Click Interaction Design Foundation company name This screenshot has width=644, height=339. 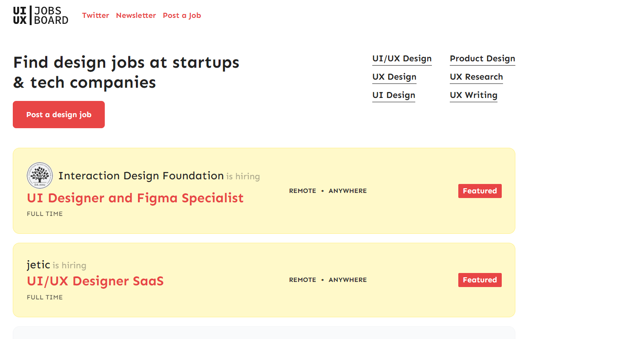(141, 175)
